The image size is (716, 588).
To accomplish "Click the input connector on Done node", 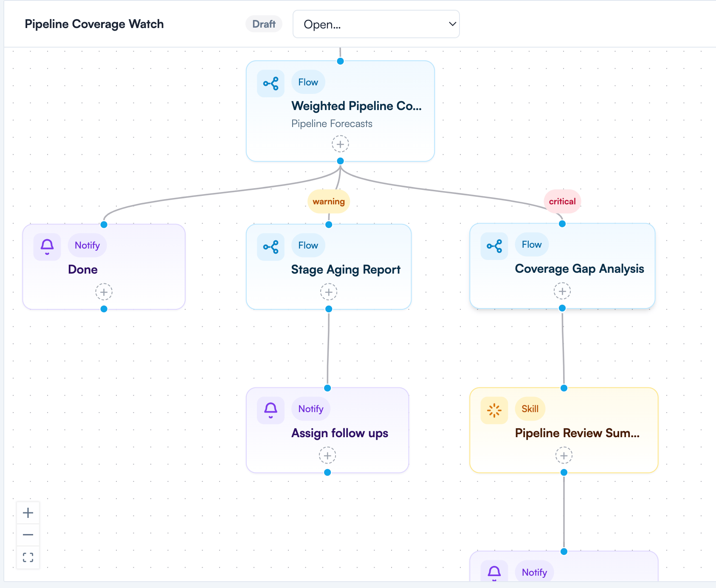I will pyautogui.click(x=104, y=224).
